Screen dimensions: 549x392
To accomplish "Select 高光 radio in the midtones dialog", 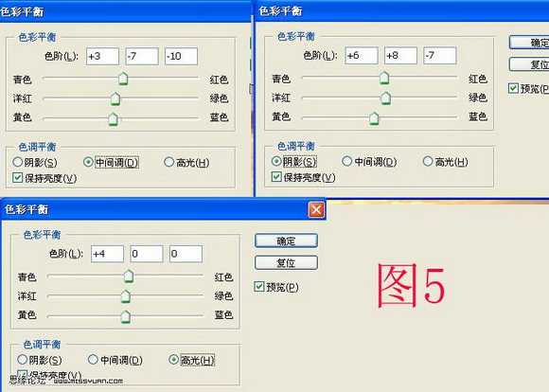I will coord(168,162).
